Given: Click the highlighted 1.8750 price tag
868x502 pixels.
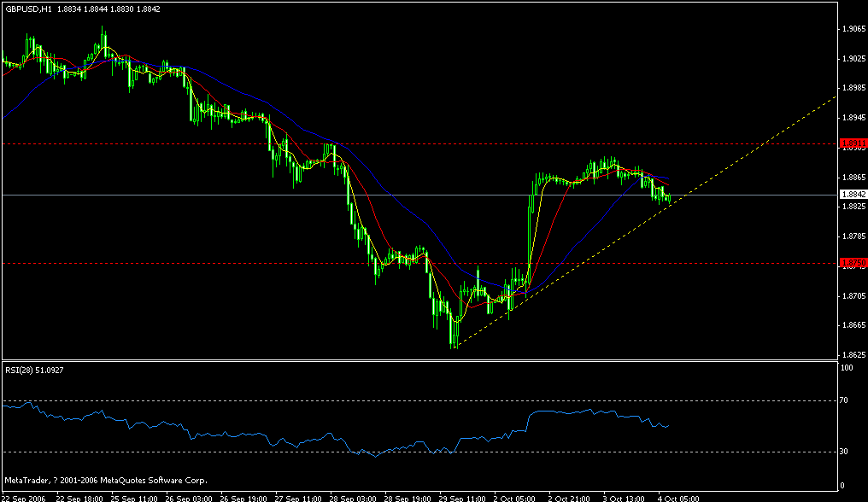Looking at the screenshot, I should pyautogui.click(x=852, y=263).
